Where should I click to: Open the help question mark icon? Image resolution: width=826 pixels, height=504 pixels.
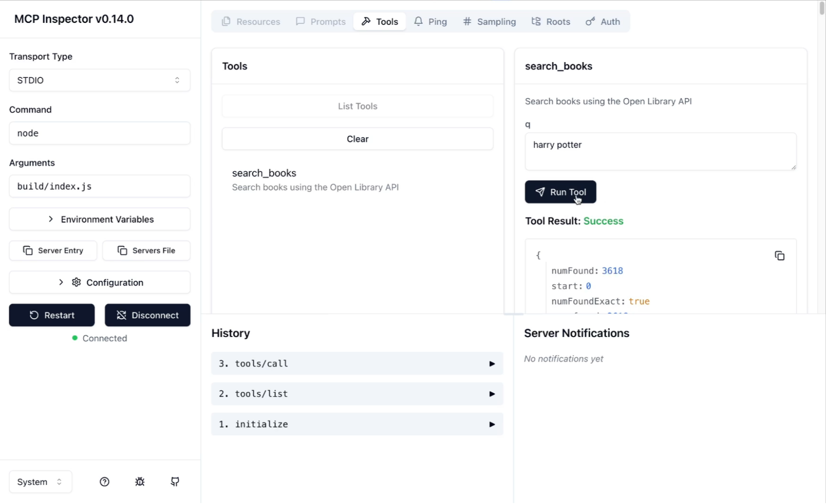[105, 482]
